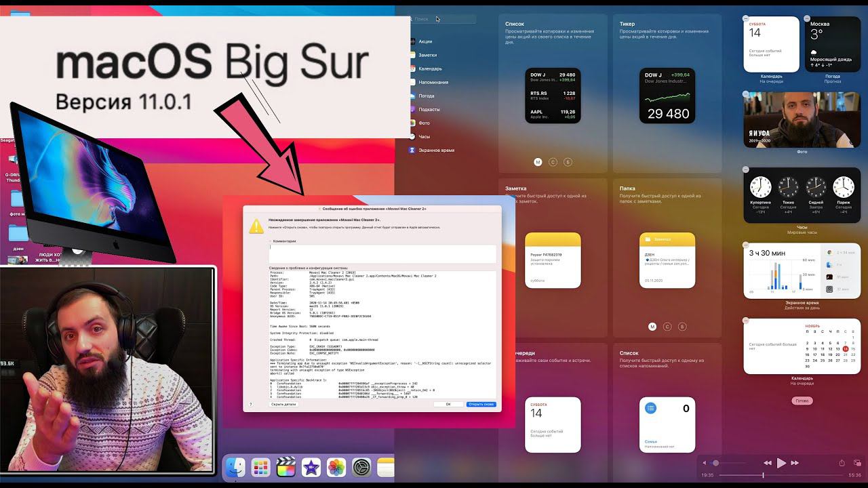Skip forward with fast-forward button

795,463
